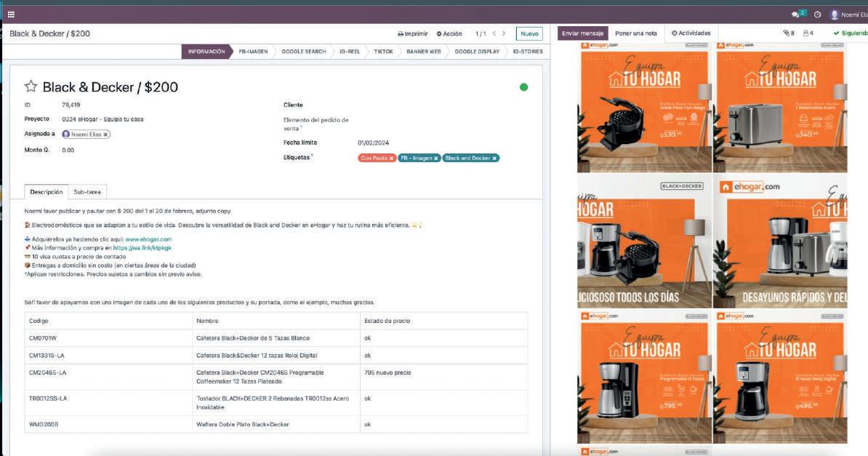Click the Proyecto field 0224 eHogar - Equipa tu casa
This screenshot has height=456, width=868.
(103, 119)
